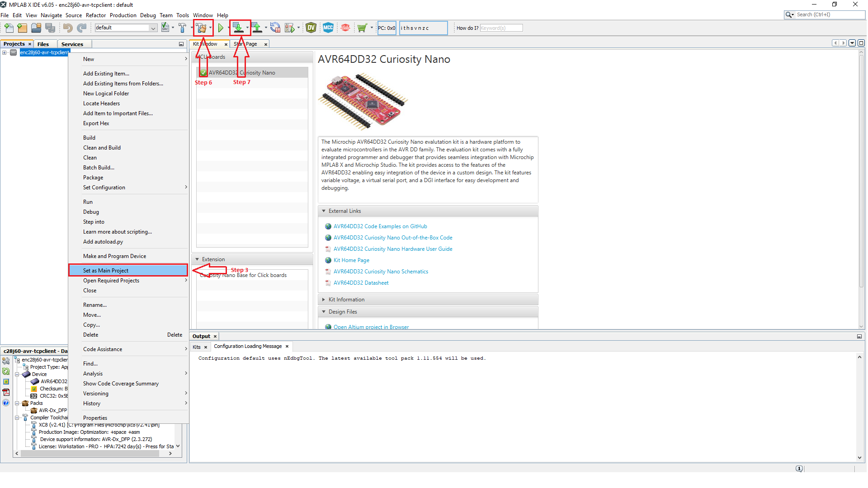The height and width of the screenshot is (488, 868).
Task: Select Set as Main Project menu item
Action: tap(105, 271)
